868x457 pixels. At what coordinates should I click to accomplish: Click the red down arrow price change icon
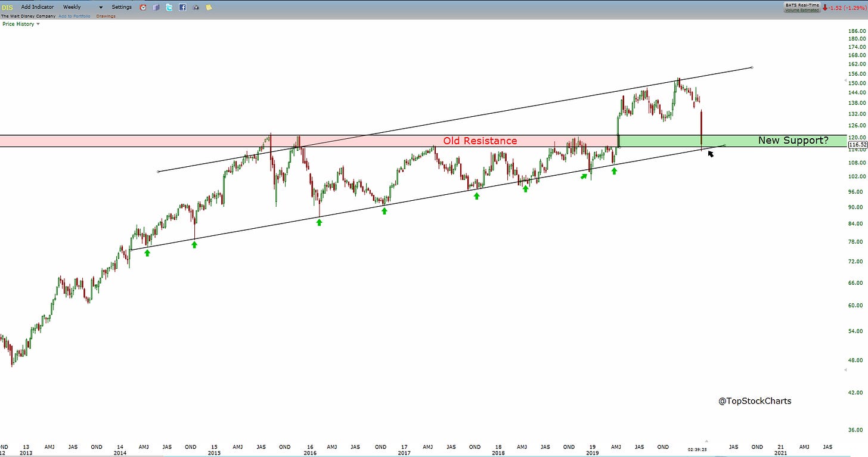pos(824,7)
